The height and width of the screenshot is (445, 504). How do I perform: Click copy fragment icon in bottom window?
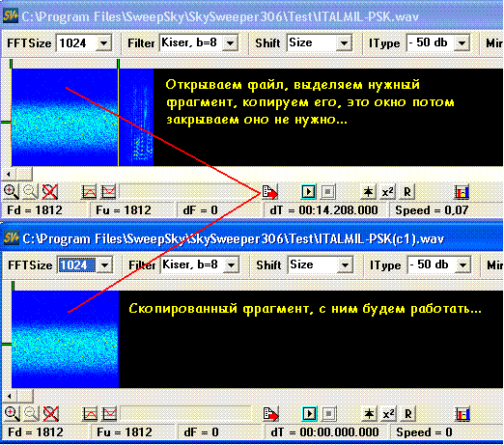[x=270, y=414]
